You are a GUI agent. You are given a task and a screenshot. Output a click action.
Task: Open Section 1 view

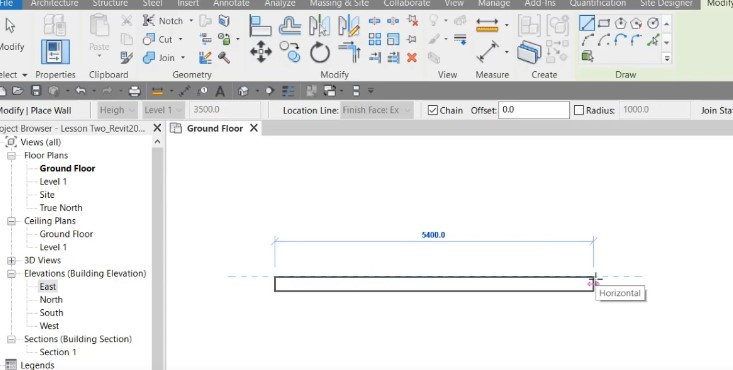[x=57, y=352]
